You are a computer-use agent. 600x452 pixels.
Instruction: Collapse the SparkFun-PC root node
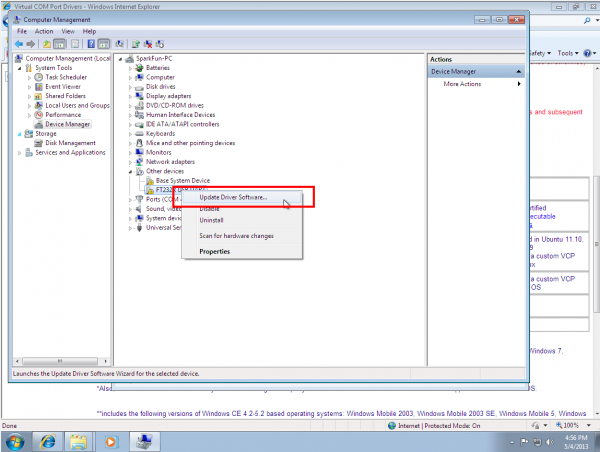(121, 59)
